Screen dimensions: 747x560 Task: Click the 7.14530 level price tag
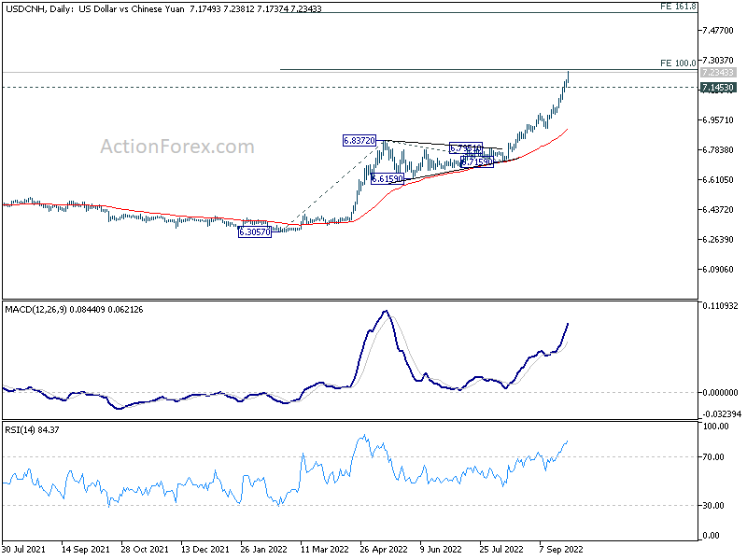[x=718, y=88]
